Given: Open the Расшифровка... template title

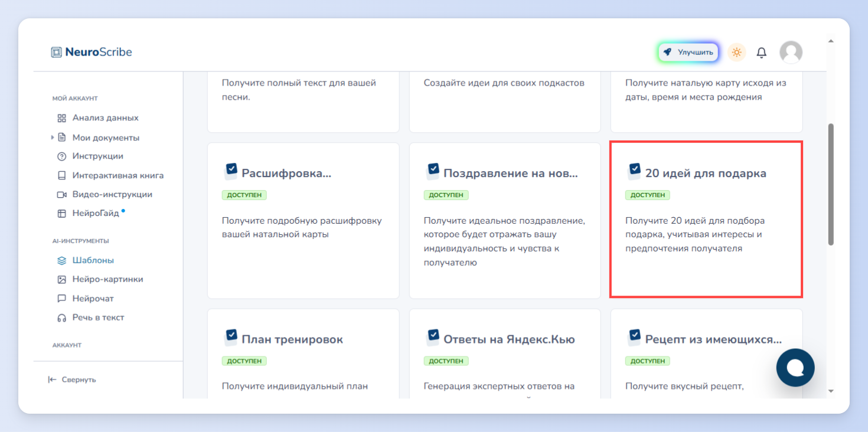Looking at the screenshot, I should coord(286,174).
